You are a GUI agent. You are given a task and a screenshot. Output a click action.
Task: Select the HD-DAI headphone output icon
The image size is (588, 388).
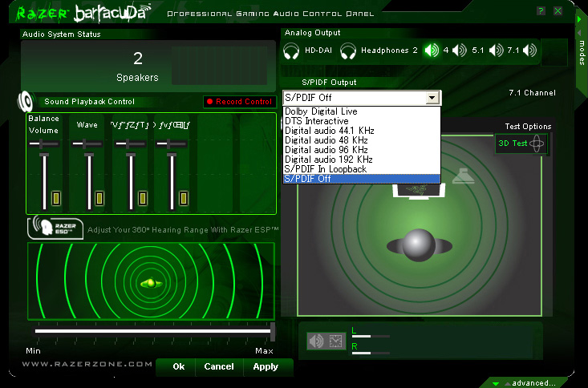[x=291, y=51]
